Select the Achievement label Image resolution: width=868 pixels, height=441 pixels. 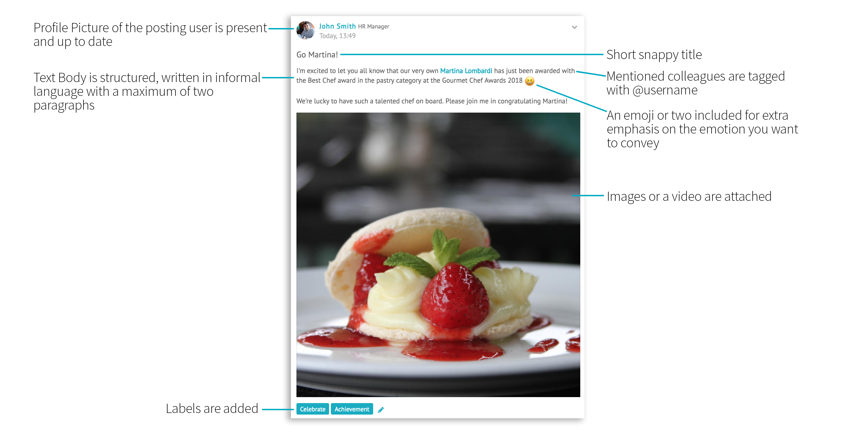[352, 409]
